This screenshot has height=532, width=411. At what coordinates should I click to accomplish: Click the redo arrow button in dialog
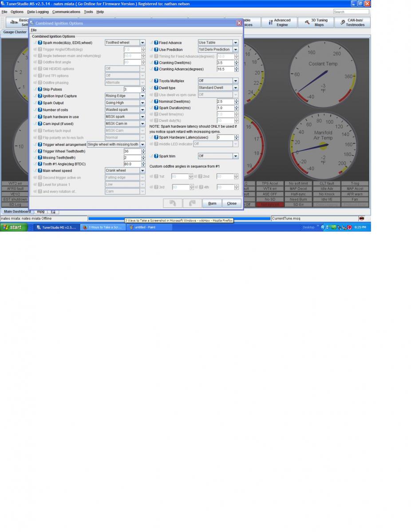[x=192, y=203]
